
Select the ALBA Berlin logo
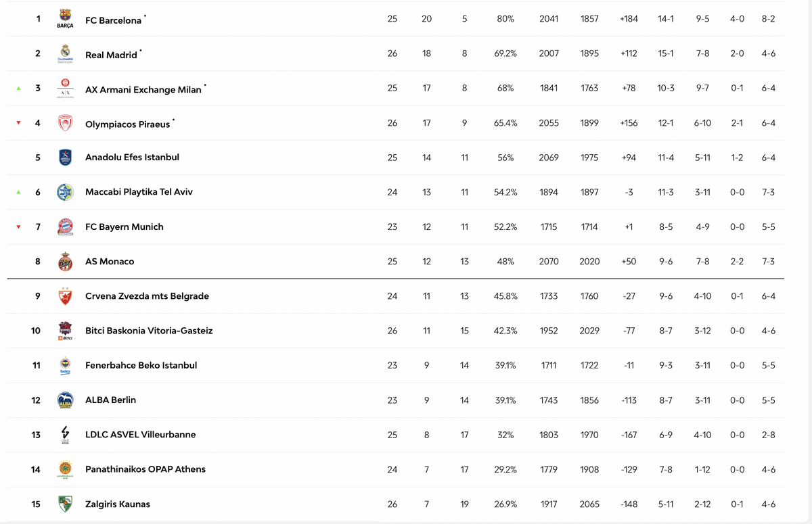point(65,400)
